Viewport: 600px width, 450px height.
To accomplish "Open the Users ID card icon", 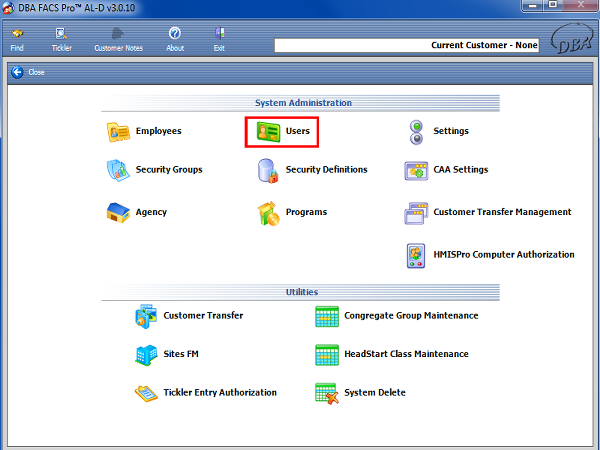I will click(x=268, y=132).
